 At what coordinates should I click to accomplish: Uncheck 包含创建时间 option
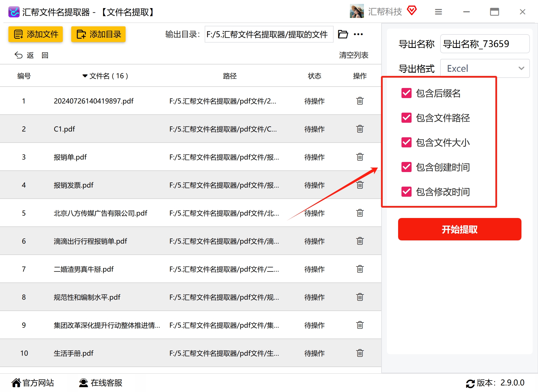tap(406, 167)
